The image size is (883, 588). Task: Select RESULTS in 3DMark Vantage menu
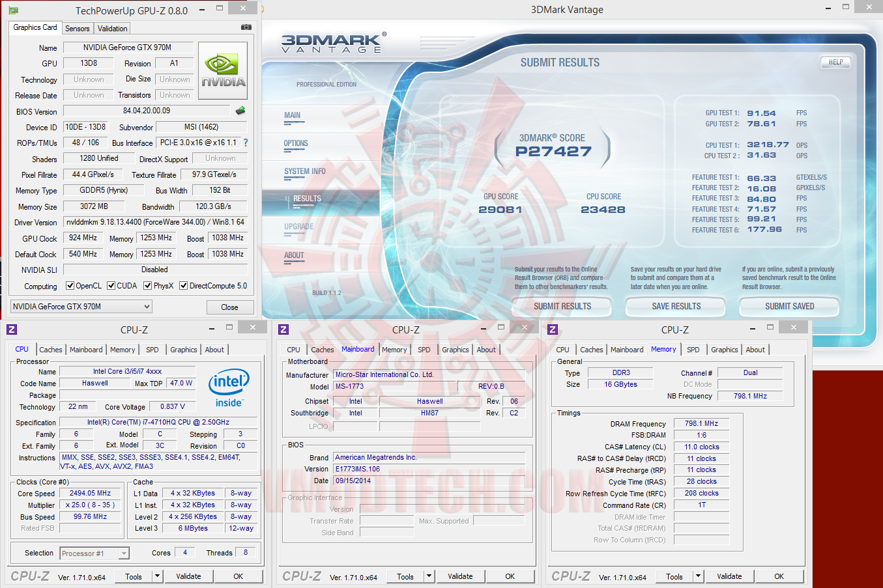click(x=307, y=199)
